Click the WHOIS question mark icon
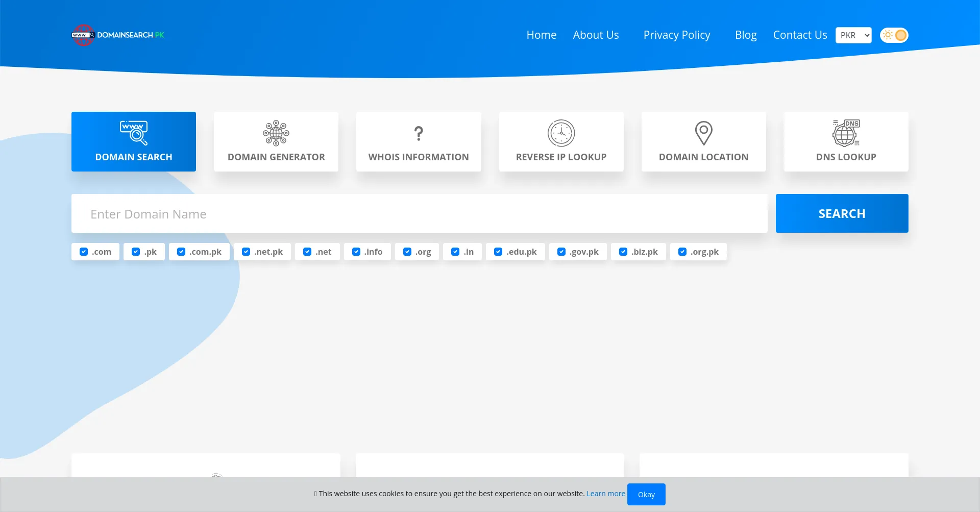 pyautogui.click(x=419, y=133)
